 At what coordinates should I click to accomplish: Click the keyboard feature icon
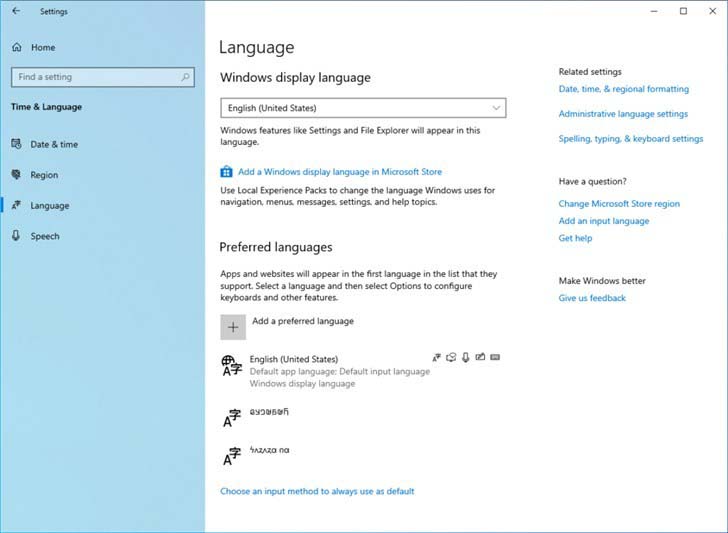coord(495,357)
